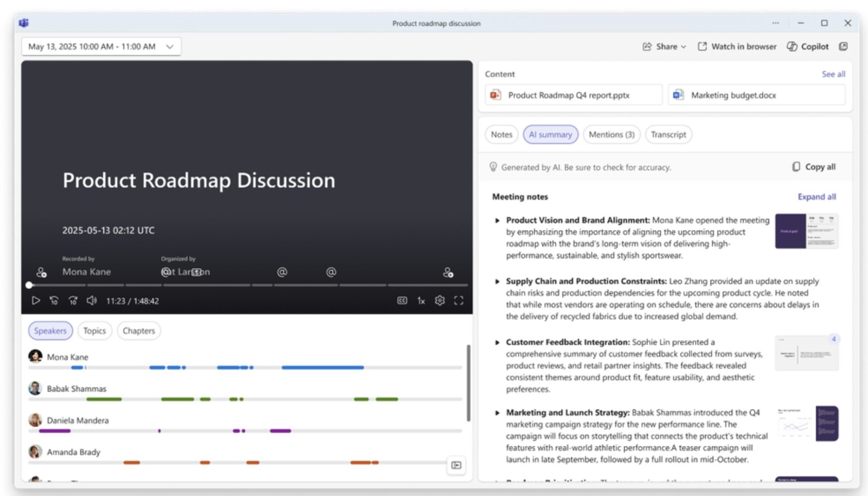Viewport: 868px width, 496px height.
Task: Skip back 10 seconds in recording
Action: (54, 301)
